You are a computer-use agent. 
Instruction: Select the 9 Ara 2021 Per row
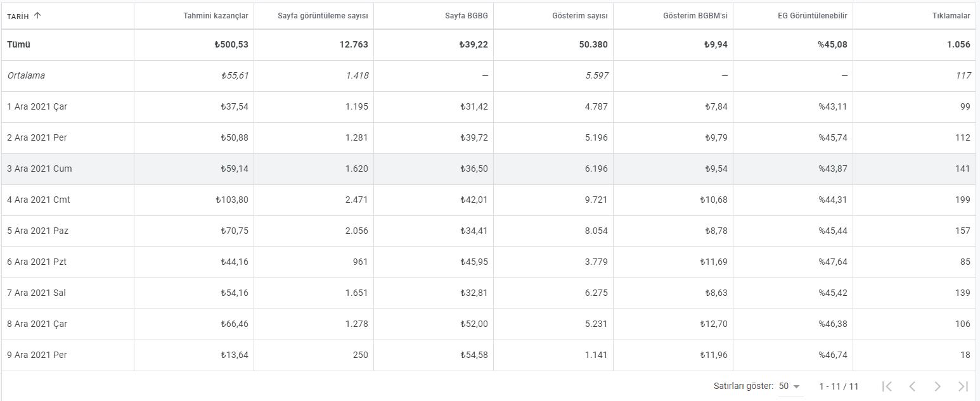tap(37, 355)
